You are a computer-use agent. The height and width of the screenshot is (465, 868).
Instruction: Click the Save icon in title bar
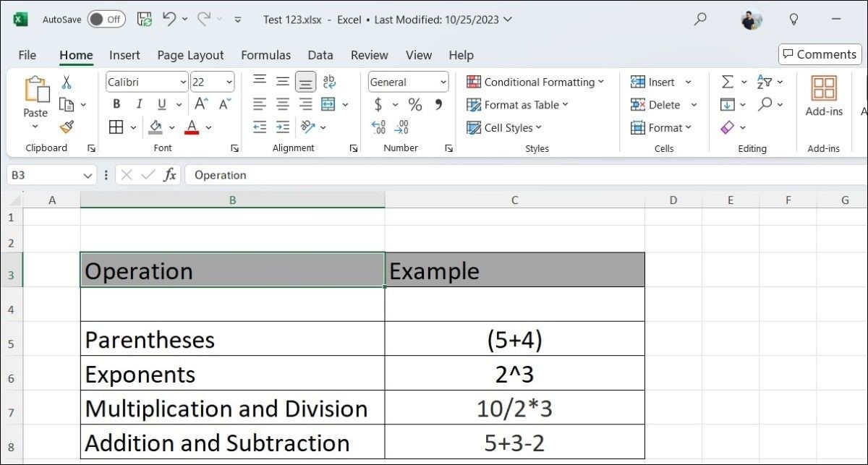click(145, 20)
